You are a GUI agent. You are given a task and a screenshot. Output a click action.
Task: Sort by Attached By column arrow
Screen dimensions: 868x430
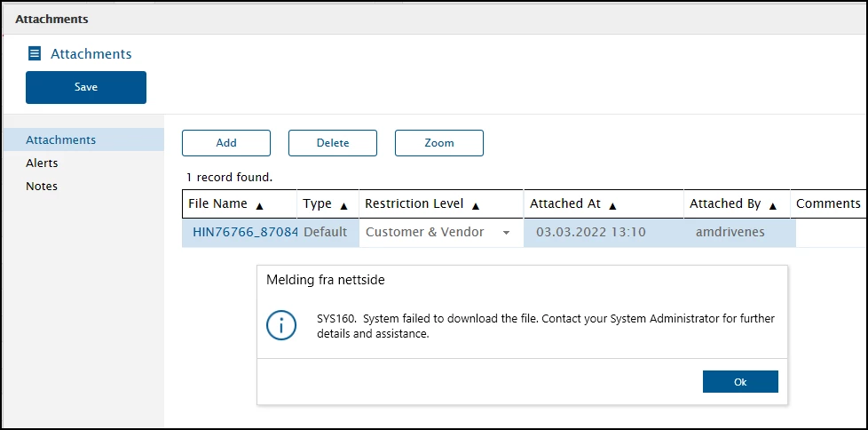pos(773,205)
